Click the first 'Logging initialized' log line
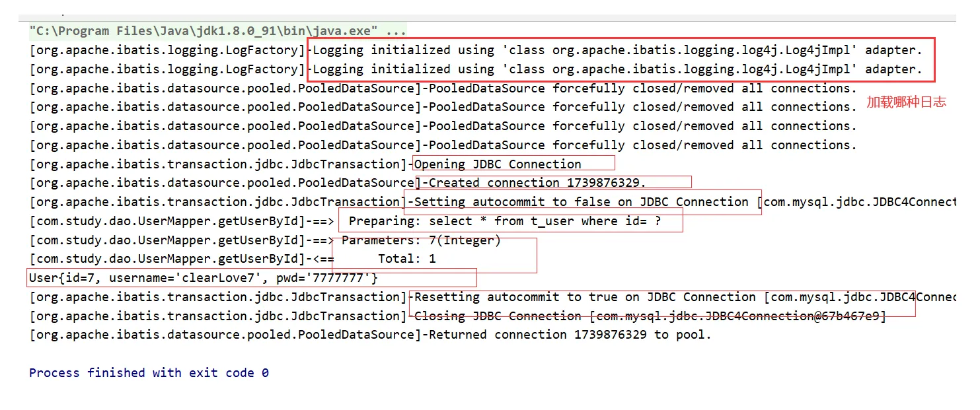Image resolution: width=980 pixels, height=410 pixels. click(616, 50)
